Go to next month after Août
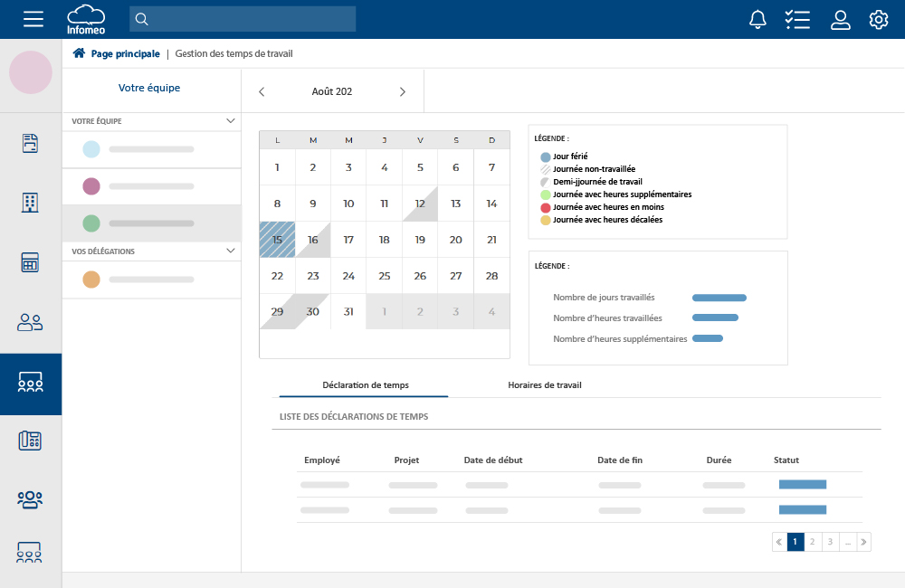Screen dimensions: 905x588 click(403, 91)
